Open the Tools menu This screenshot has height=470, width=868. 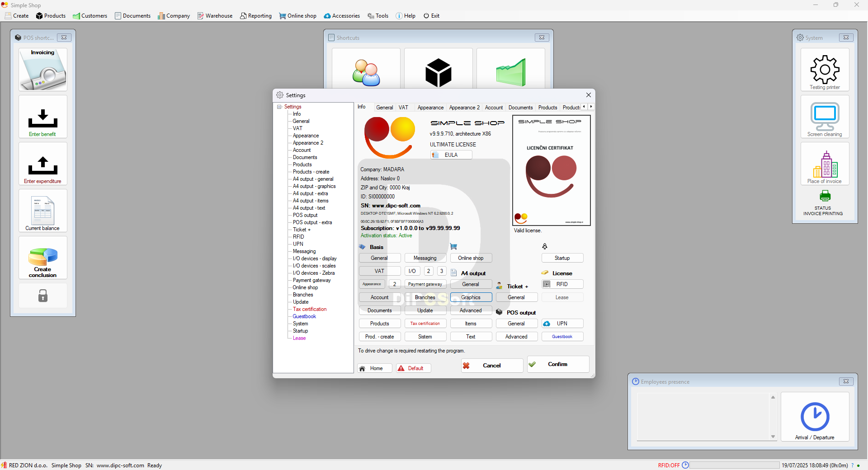pyautogui.click(x=378, y=16)
